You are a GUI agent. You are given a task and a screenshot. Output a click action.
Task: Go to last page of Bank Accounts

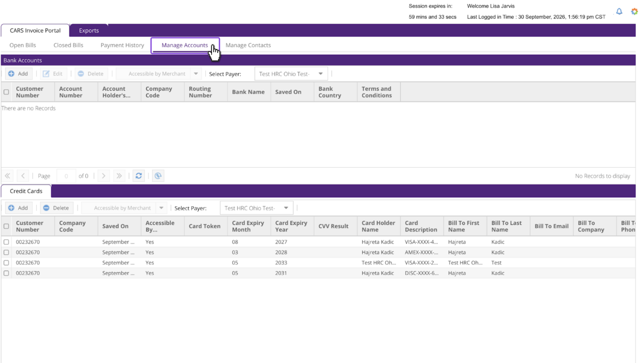click(x=119, y=176)
